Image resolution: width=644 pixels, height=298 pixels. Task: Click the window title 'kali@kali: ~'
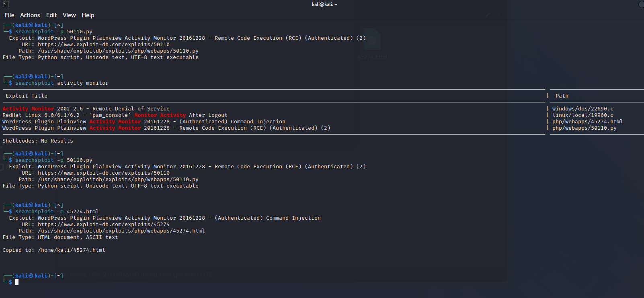pos(324,4)
